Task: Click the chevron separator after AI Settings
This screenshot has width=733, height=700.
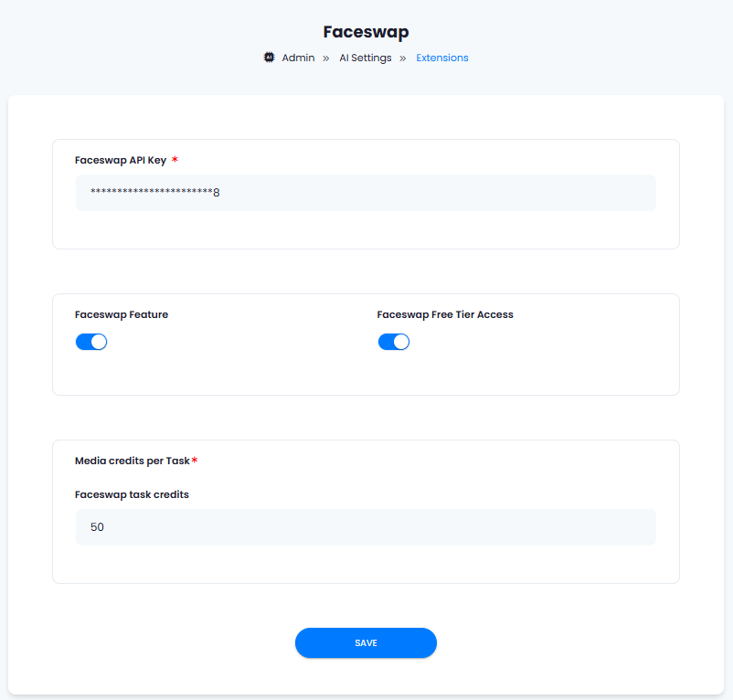Action: point(402,58)
